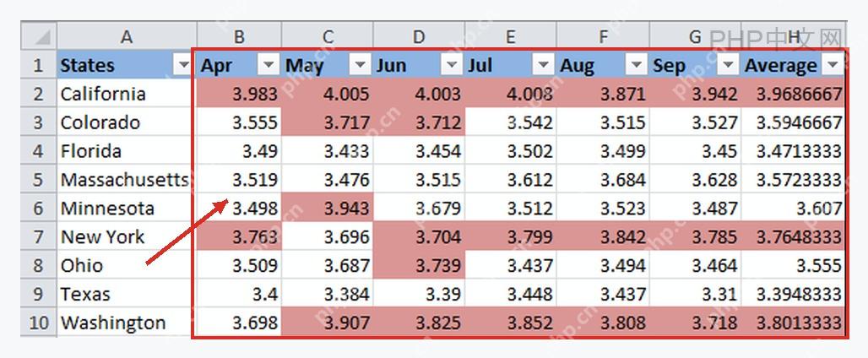Click California's Jul value 4.008

coord(510,94)
